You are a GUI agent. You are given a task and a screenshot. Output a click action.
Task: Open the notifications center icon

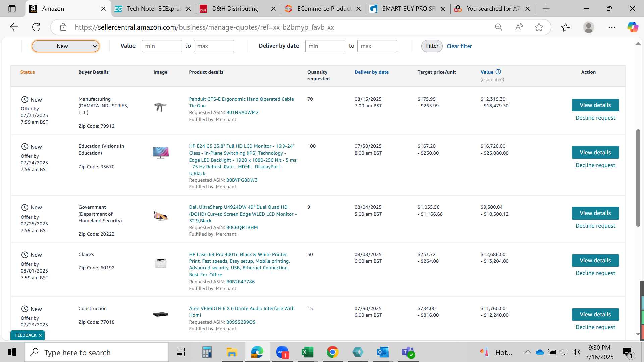pos(628,353)
